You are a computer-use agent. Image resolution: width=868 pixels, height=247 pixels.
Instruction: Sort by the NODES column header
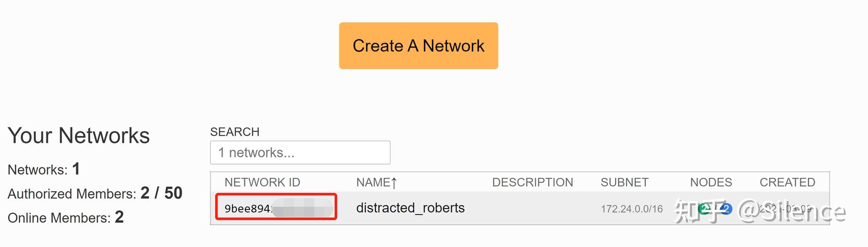[710, 182]
